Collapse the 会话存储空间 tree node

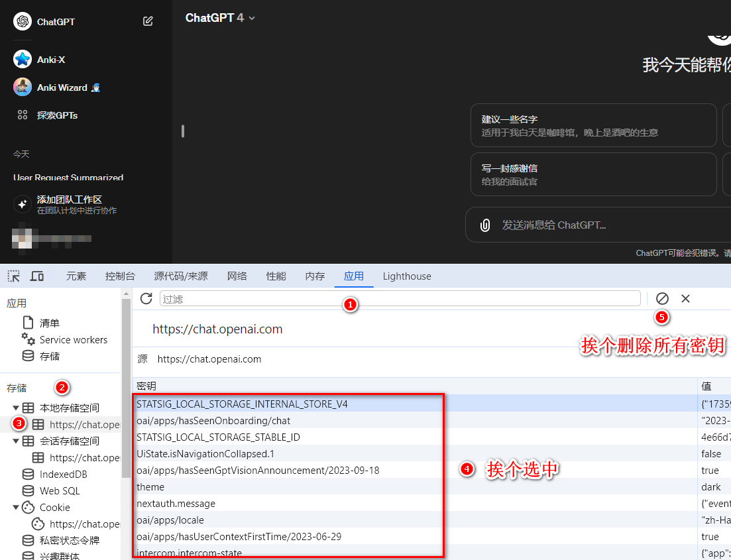point(15,441)
